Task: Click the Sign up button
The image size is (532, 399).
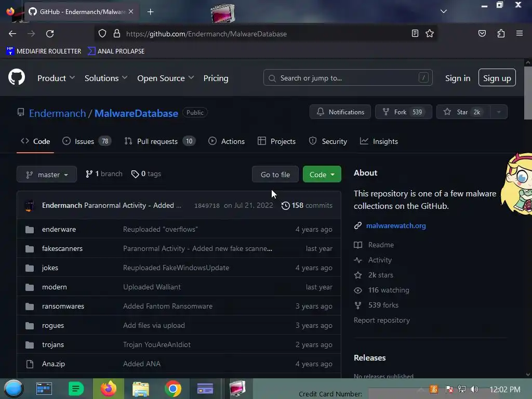Action: tap(497, 78)
